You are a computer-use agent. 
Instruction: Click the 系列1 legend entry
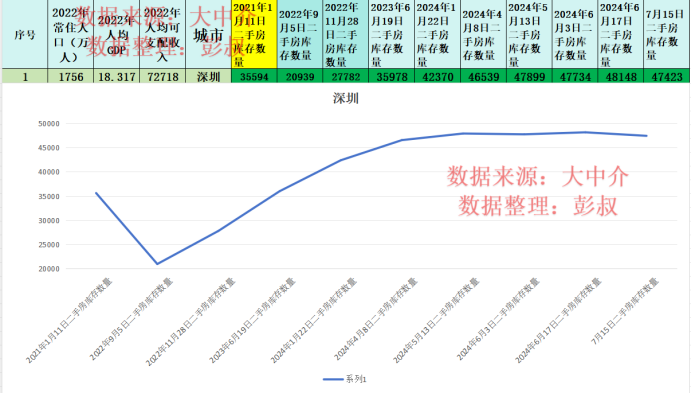pyautogui.click(x=345, y=379)
